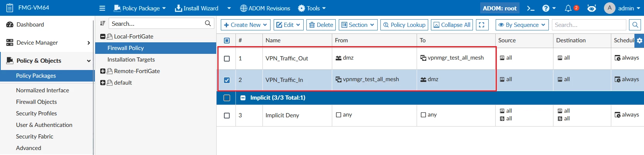Click the dropdown caret next to Install Wizard
Screen dimensions: 644x155
pos(229,8)
